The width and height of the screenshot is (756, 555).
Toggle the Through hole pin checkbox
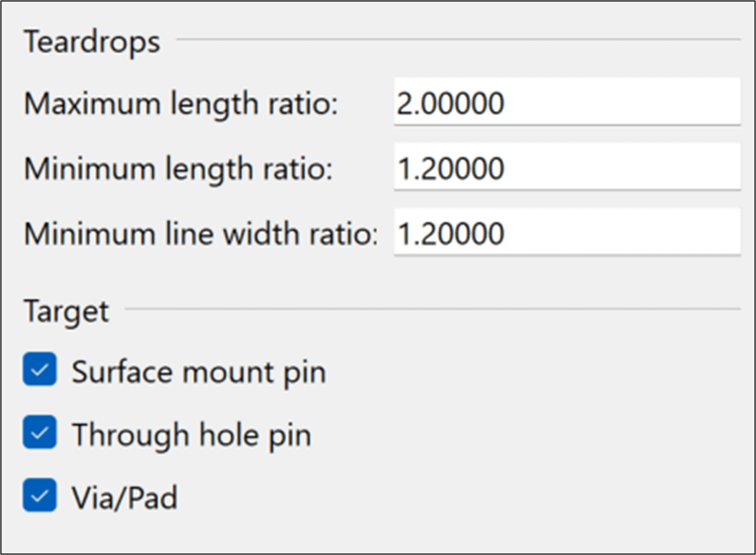point(40,432)
